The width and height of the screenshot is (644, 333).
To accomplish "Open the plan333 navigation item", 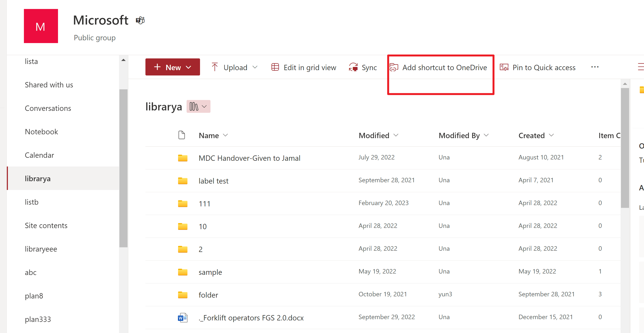I will pyautogui.click(x=38, y=319).
